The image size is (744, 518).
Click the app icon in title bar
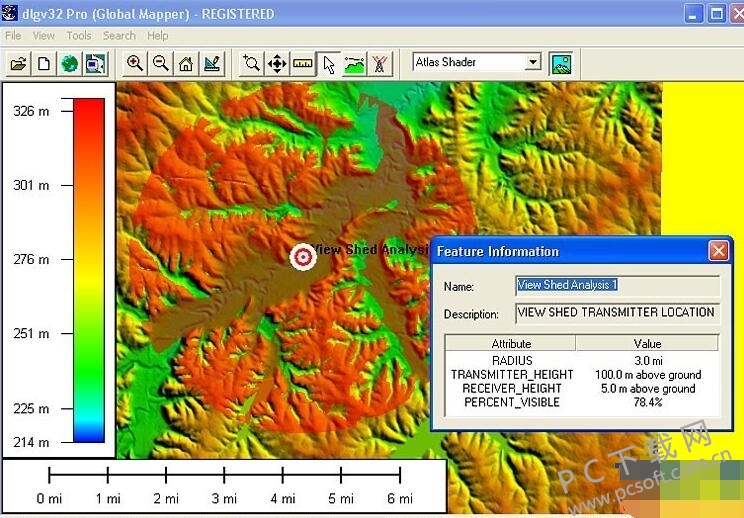coord(9,13)
